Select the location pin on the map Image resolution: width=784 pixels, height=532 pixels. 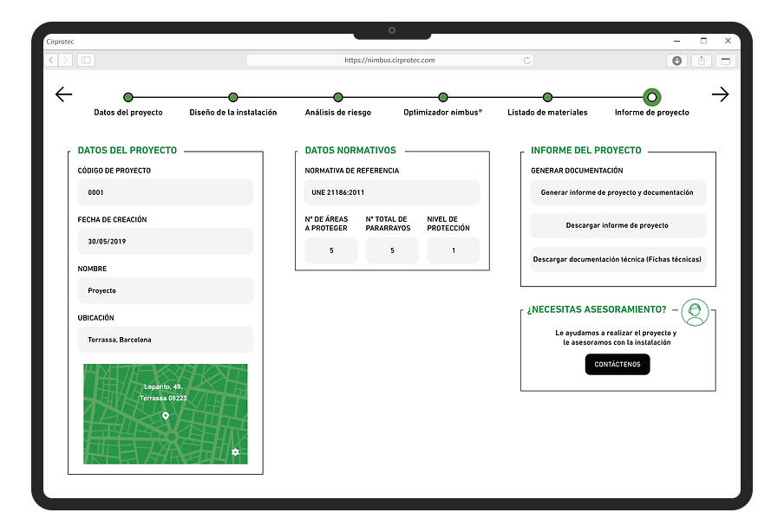tap(165, 417)
